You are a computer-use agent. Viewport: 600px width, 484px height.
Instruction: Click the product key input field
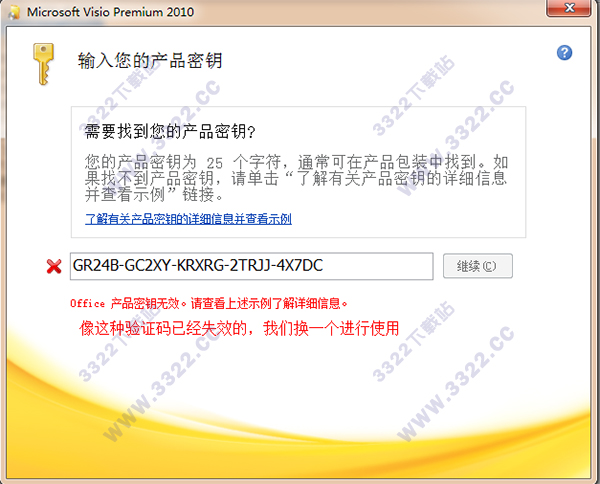[x=251, y=266]
